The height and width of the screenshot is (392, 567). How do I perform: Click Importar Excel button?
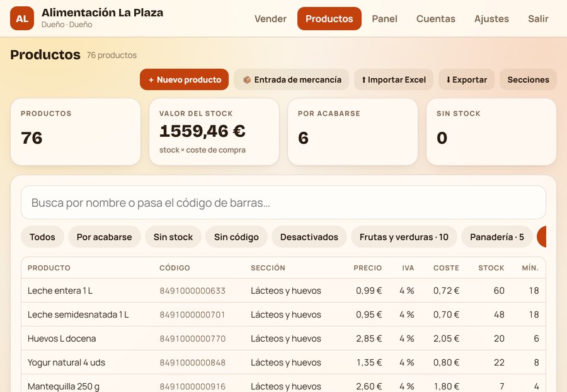pyautogui.click(x=393, y=79)
